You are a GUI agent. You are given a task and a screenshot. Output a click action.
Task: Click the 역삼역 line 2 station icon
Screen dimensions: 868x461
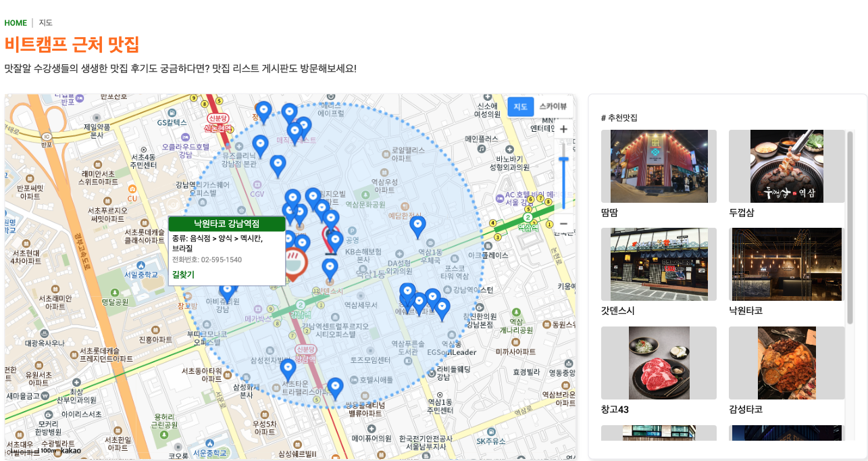pos(528,217)
